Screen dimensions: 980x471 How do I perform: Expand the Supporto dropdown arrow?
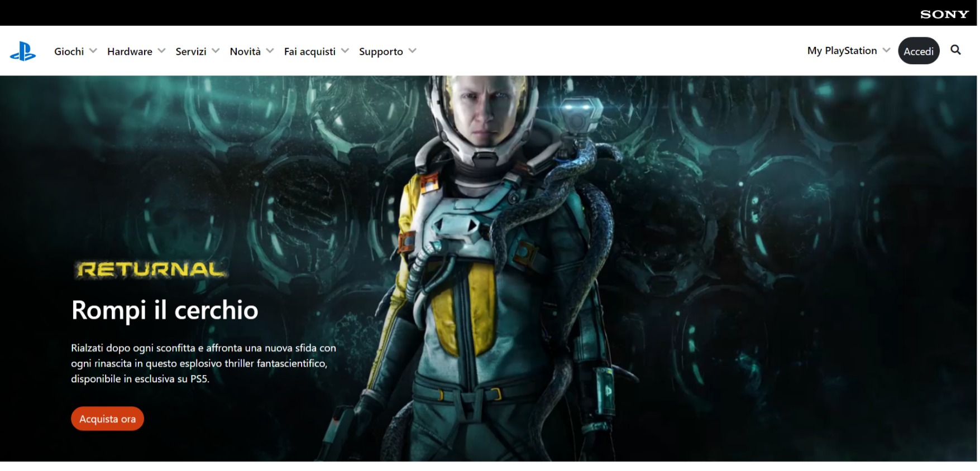(413, 51)
